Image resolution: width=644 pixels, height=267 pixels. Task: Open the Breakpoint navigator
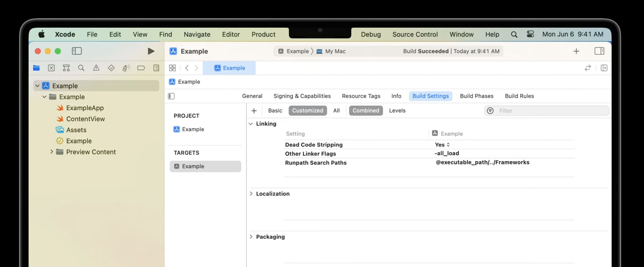(141, 68)
